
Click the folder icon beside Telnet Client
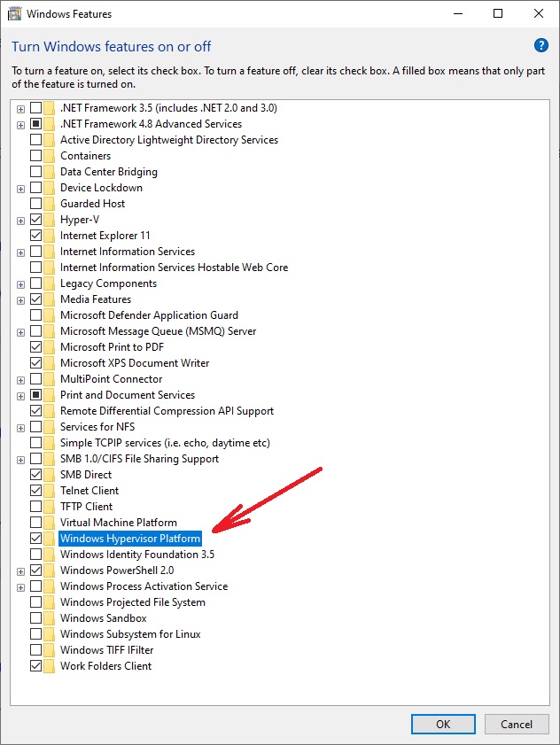49,491
